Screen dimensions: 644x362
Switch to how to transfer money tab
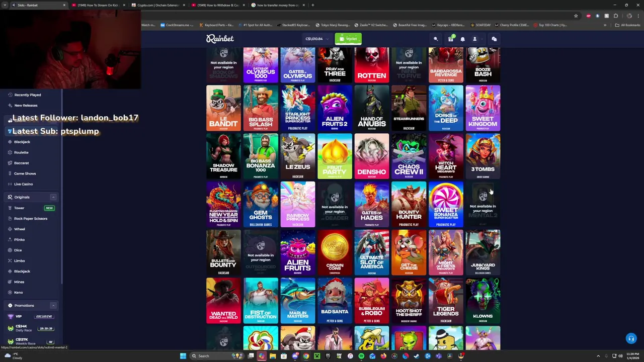click(x=278, y=5)
